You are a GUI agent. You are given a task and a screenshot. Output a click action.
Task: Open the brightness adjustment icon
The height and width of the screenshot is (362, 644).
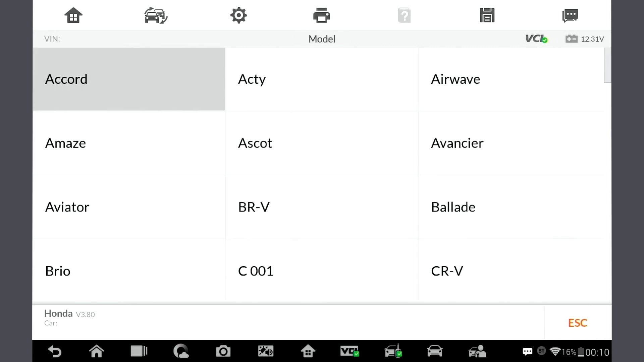coord(265,351)
